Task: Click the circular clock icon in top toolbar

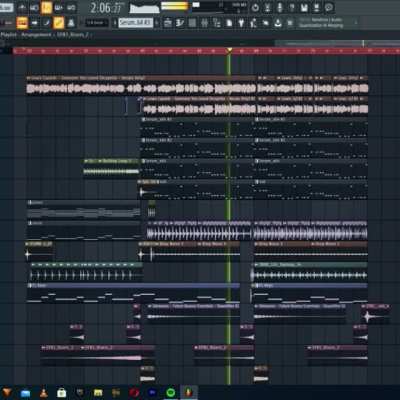Action: tap(255, 7)
